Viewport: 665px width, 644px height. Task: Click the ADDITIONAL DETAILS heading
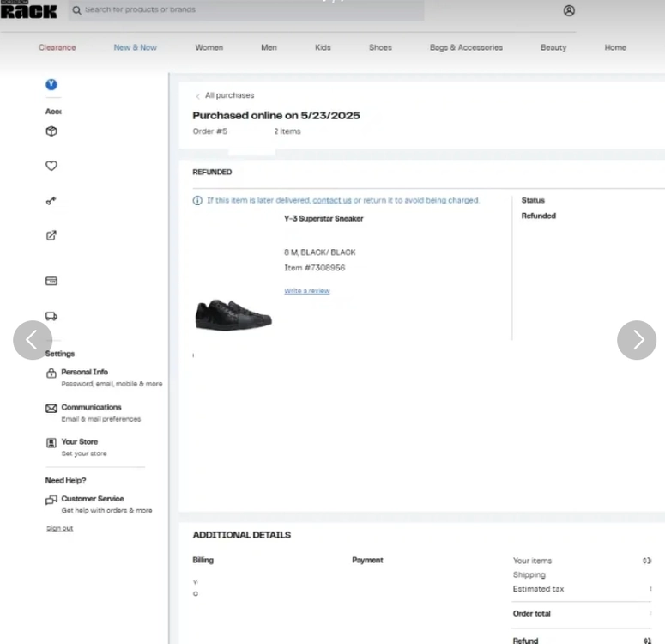(242, 535)
